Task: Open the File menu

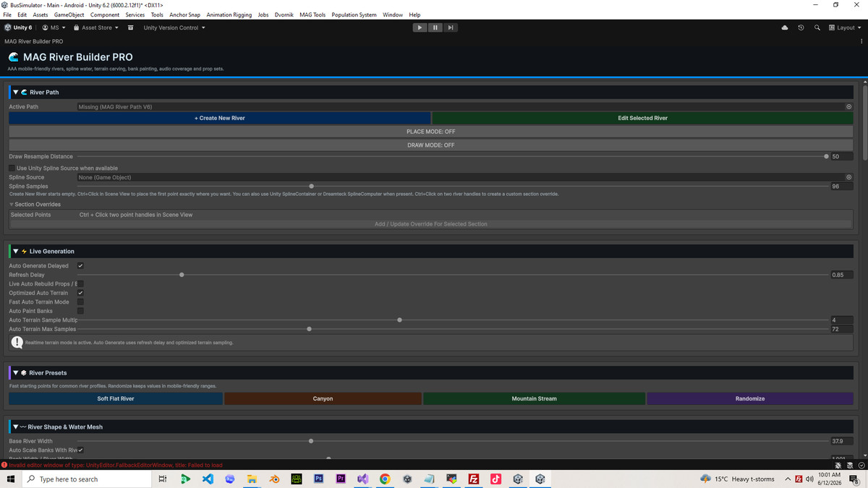Action: point(8,14)
